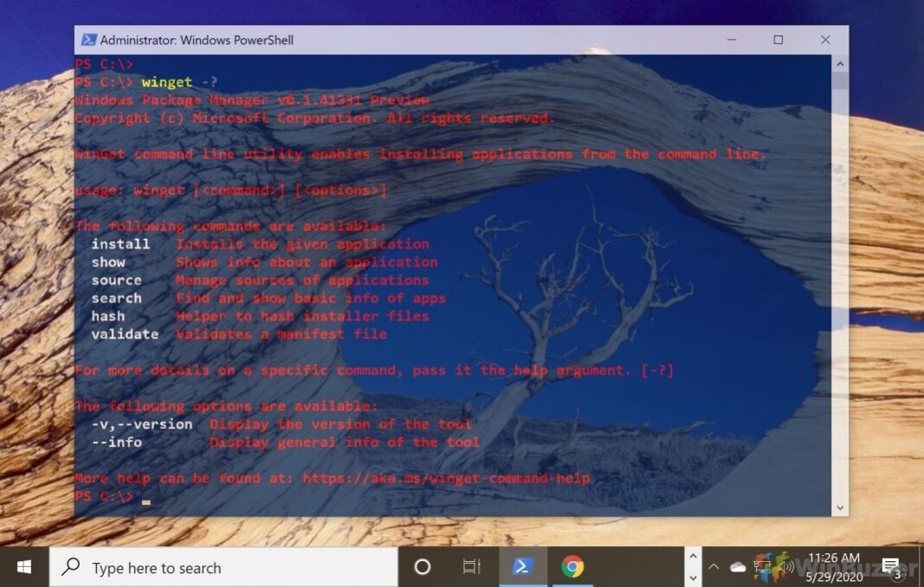The height and width of the screenshot is (587, 924).
Task: Click the 'hash' command text
Action: click(108, 316)
